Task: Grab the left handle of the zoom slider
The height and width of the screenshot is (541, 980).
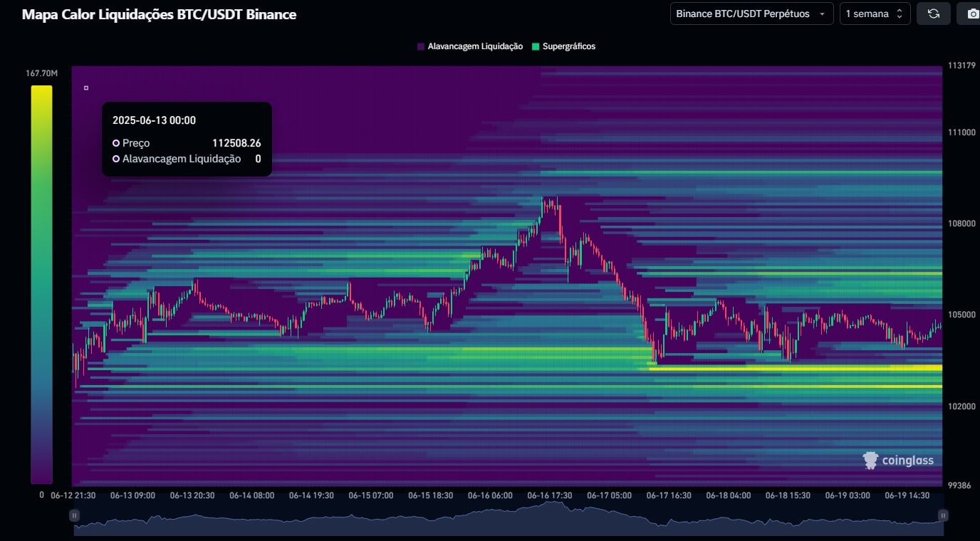Action: coord(74,515)
